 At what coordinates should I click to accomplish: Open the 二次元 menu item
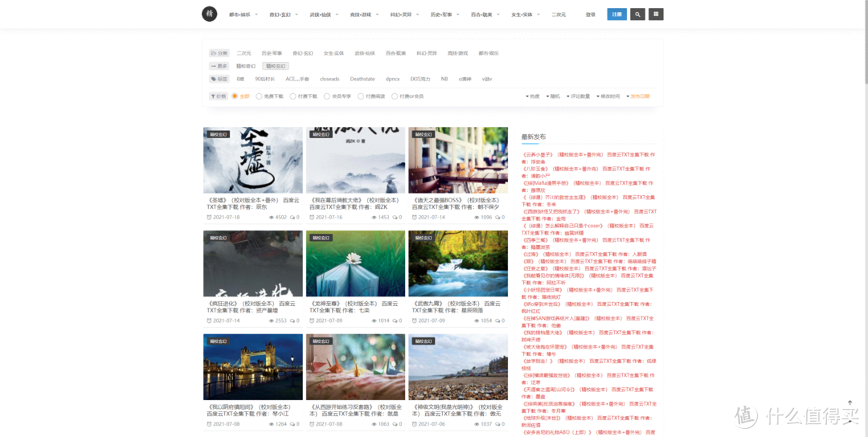tap(559, 14)
